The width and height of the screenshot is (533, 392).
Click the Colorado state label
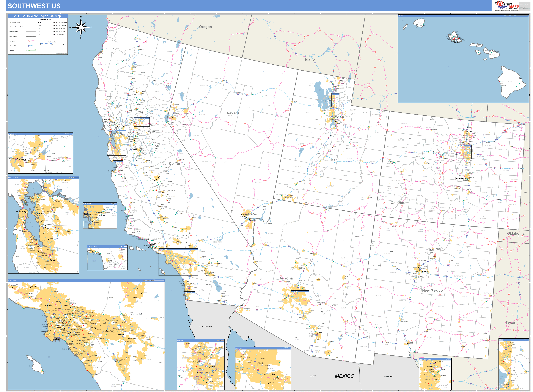coord(398,203)
